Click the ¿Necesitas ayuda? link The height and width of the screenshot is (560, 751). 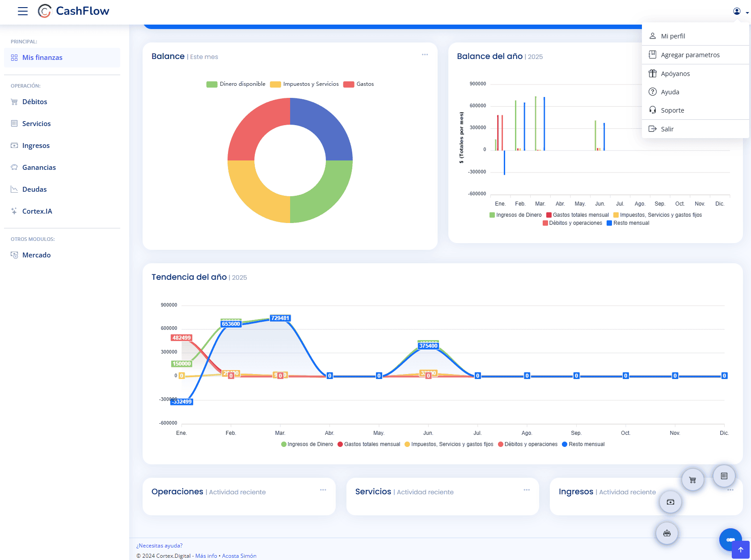point(159,545)
